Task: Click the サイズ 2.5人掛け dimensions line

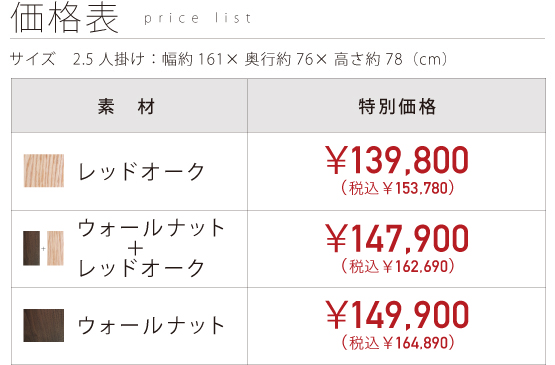Action: click(x=228, y=59)
